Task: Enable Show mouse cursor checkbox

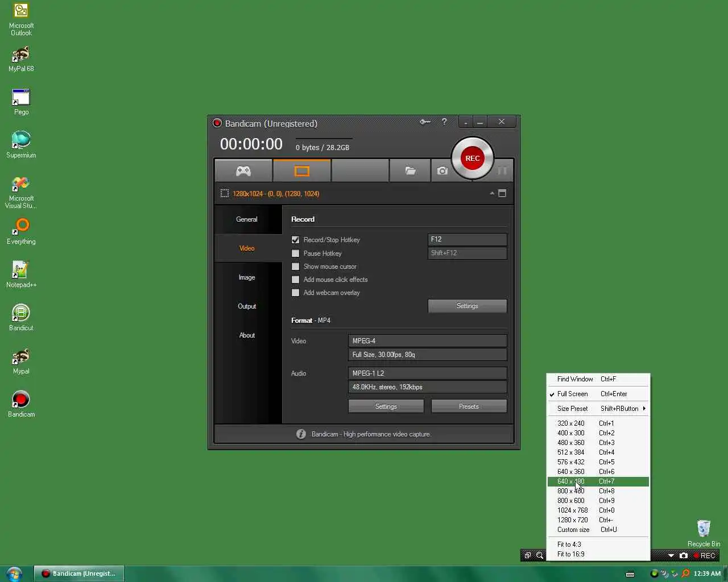Action: tap(295, 267)
